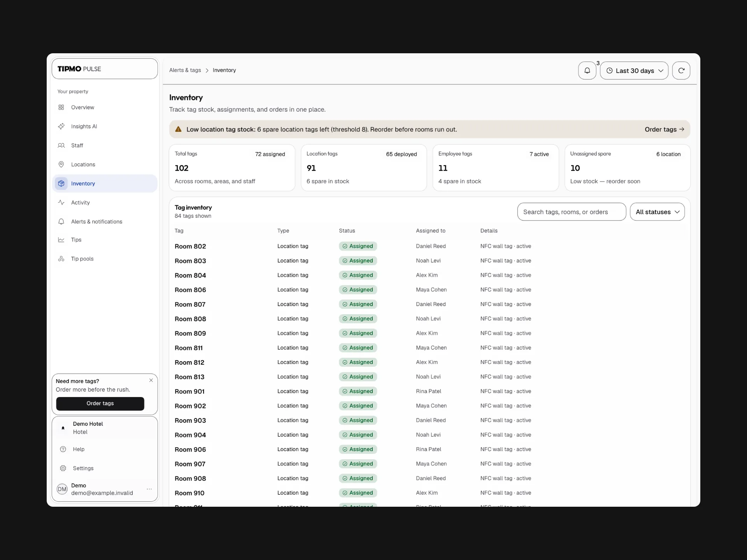
Task: Click the Assigned to column header
Action: coord(430,231)
